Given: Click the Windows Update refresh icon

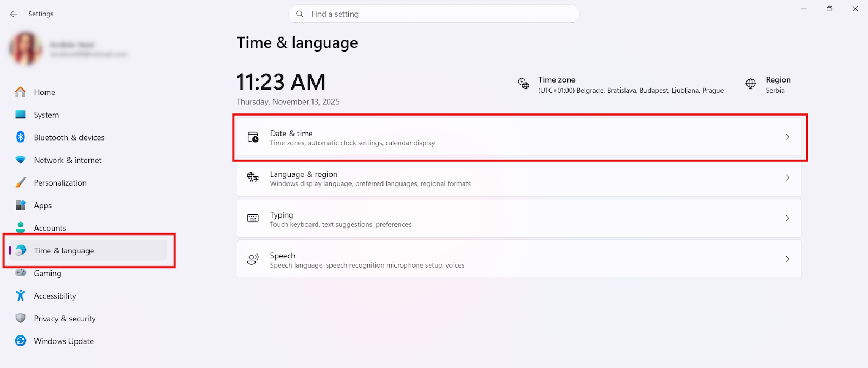Looking at the screenshot, I should click(21, 341).
